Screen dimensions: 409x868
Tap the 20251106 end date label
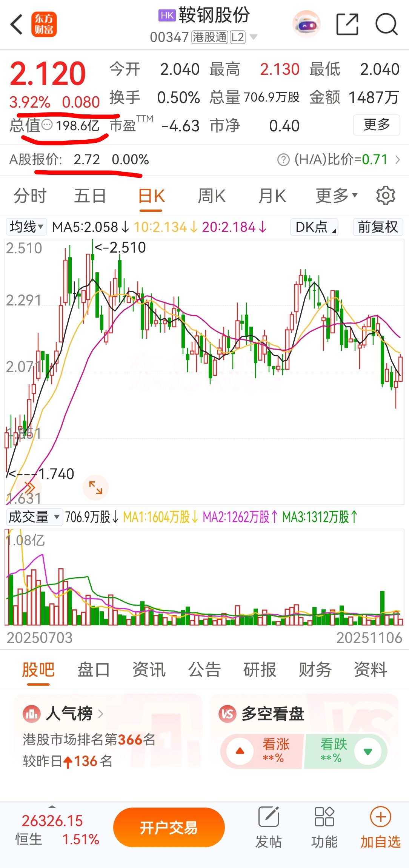[x=369, y=638]
